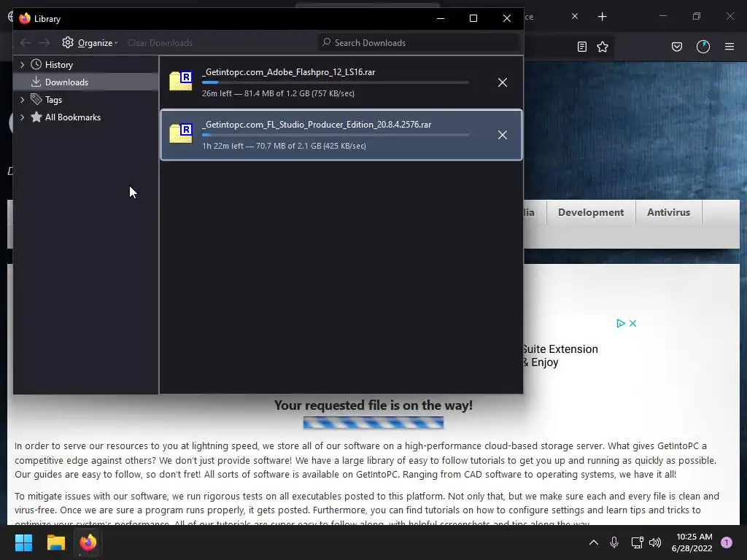Screen dimensions: 747x560
Task: Click the Library forward arrow
Action: coord(44,43)
